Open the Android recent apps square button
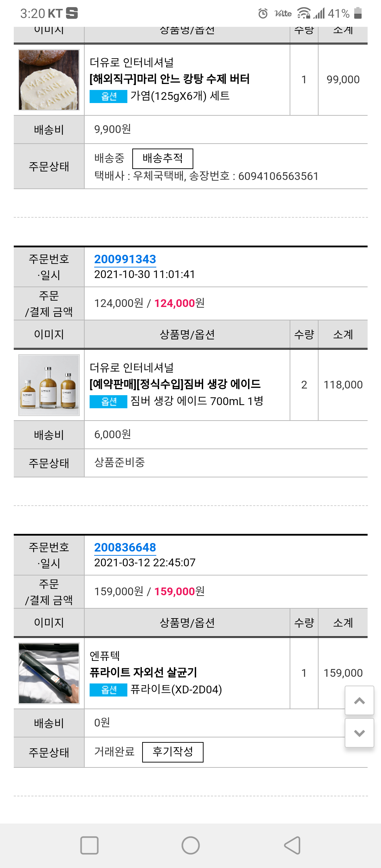The width and height of the screenshot is (381, 868). pyautogui.click(x=89, y=845)
